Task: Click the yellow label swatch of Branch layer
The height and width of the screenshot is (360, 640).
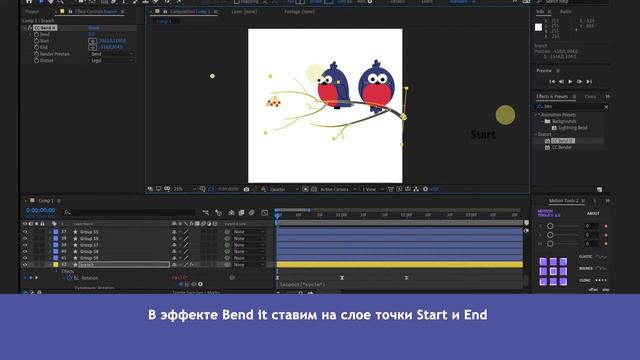Action: [x=56, y=265]
